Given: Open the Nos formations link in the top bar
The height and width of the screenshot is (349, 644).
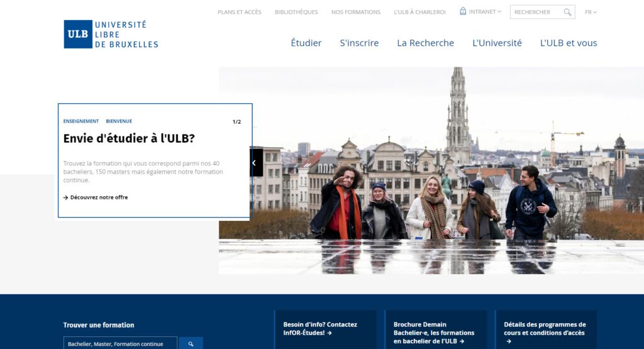Looking at the screenshot, I should (355, 12).
